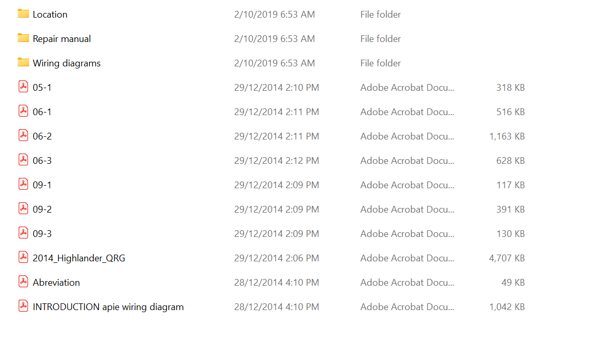Click the Wiring diagrams folder icon
Screen dimensions: 596x364
tap(23, 63)
